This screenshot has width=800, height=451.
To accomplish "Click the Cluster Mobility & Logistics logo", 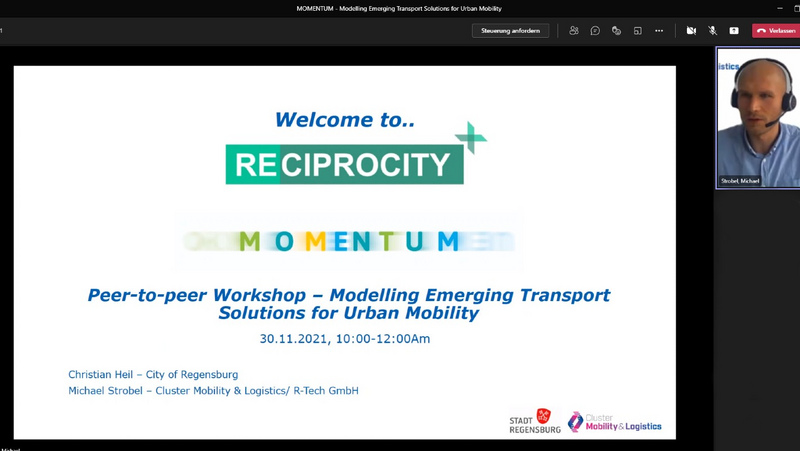I will pos(615,422).
